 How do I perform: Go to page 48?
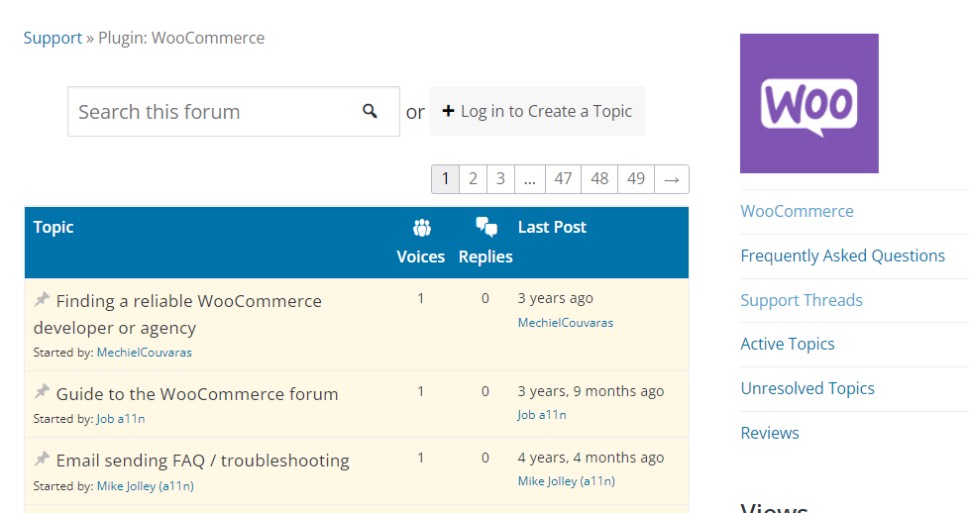tap(599, 179)
